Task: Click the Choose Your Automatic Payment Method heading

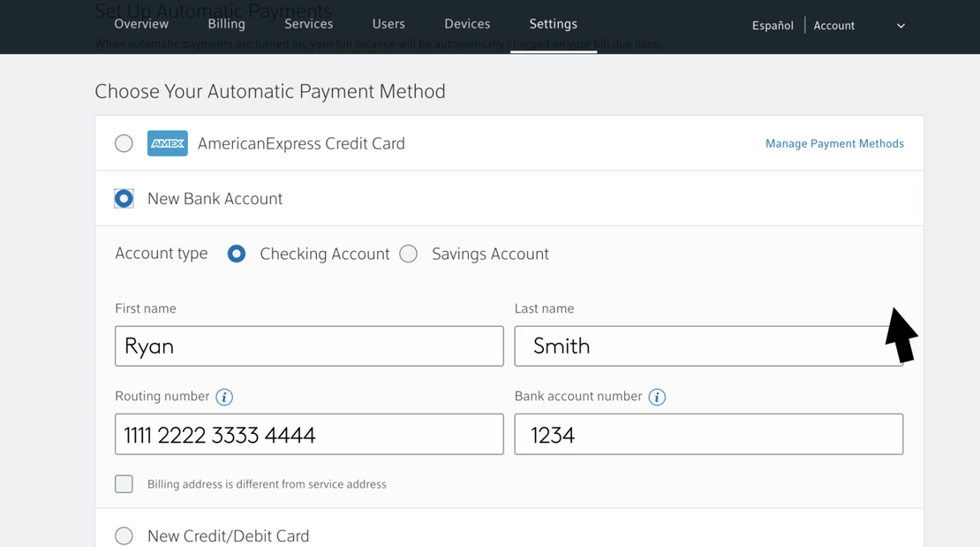Action: [x=270, y=91]
